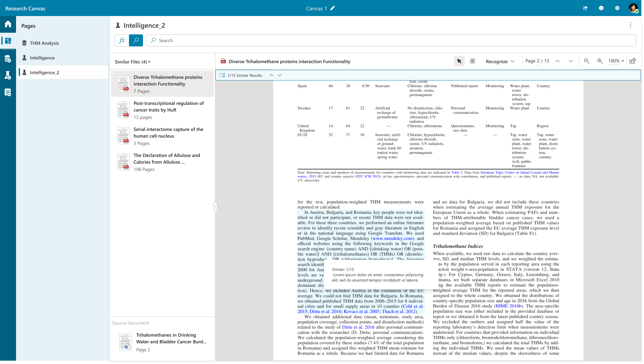This screenshot has height=364, width=644.
Task: Open the THM Analysis page
Action: [x=44, y=43]
